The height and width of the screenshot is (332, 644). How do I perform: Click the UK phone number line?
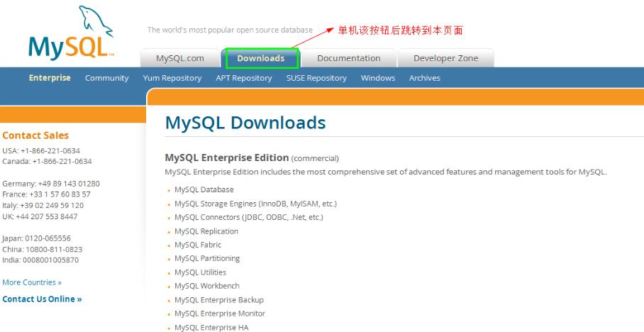coord(40,216)
